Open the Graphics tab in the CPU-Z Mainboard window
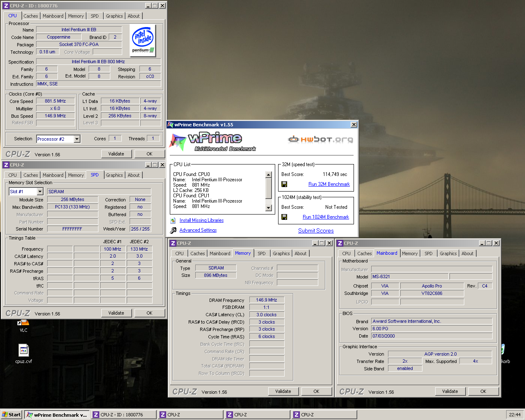 448,253
